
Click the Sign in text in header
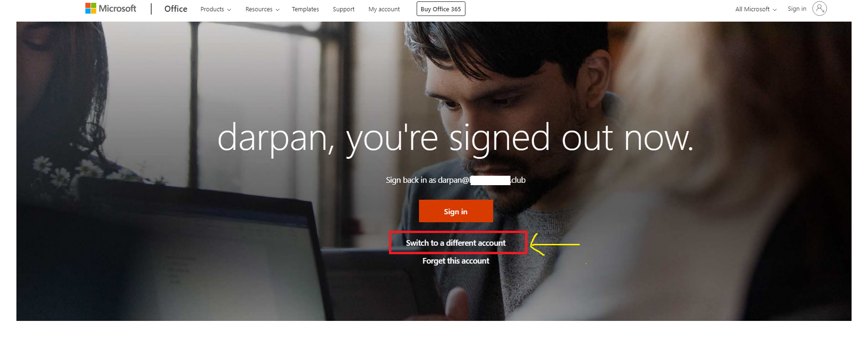pos(797,8)
